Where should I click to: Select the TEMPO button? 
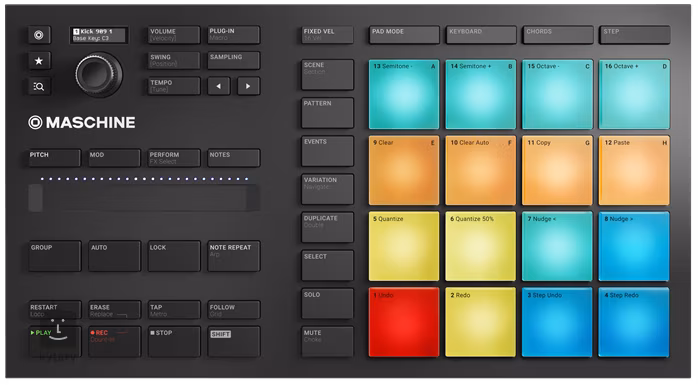(174, 86)
